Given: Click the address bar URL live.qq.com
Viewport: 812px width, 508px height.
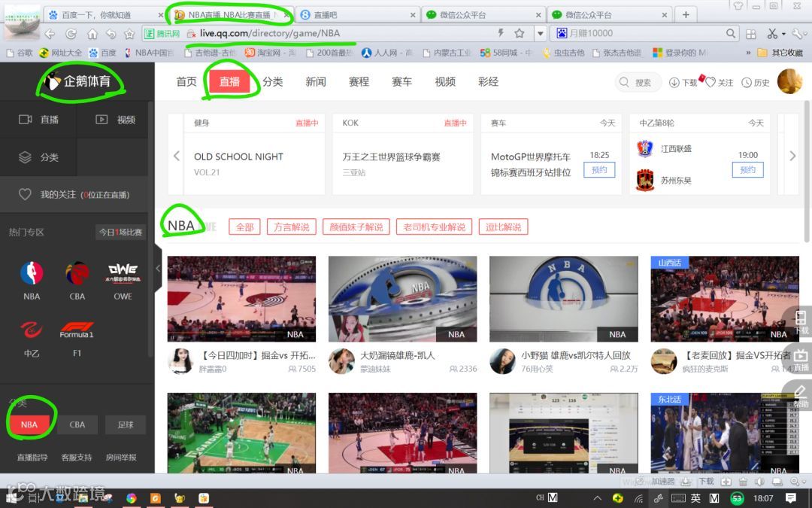Looking at the screenshot, I should [270, 33].
